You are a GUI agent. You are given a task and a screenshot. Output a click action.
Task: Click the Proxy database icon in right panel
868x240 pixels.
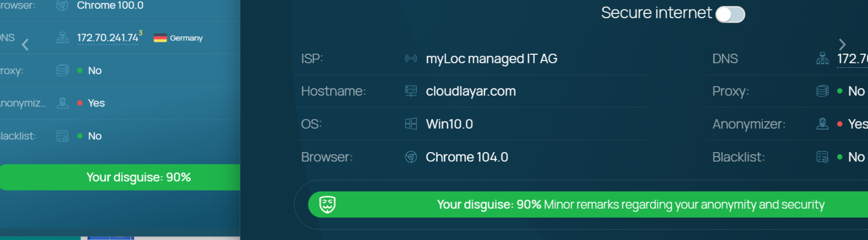[822, 91]
